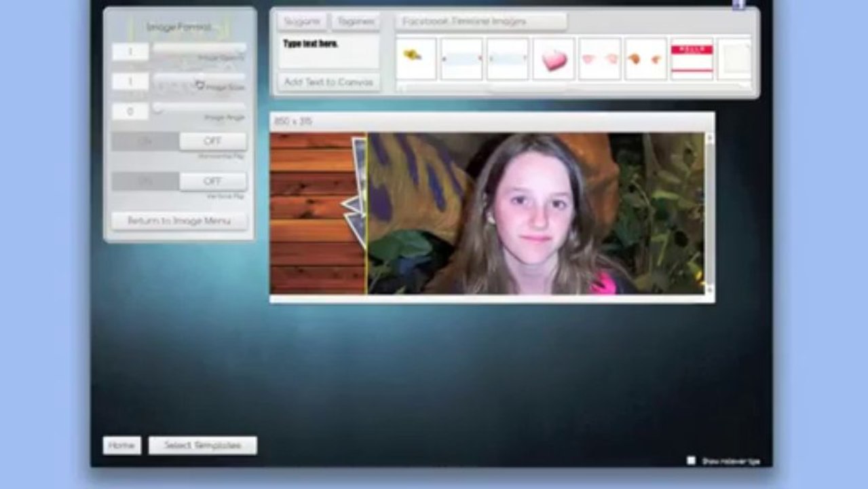
Task: Click the Image Size value field
Action: (130, 81)
